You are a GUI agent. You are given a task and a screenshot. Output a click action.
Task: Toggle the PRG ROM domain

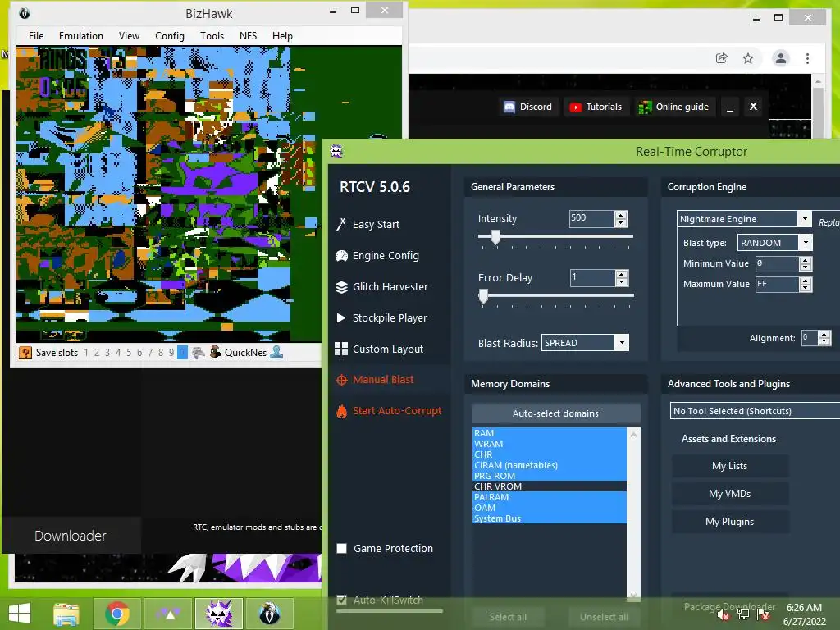click(x=549, y=476)
